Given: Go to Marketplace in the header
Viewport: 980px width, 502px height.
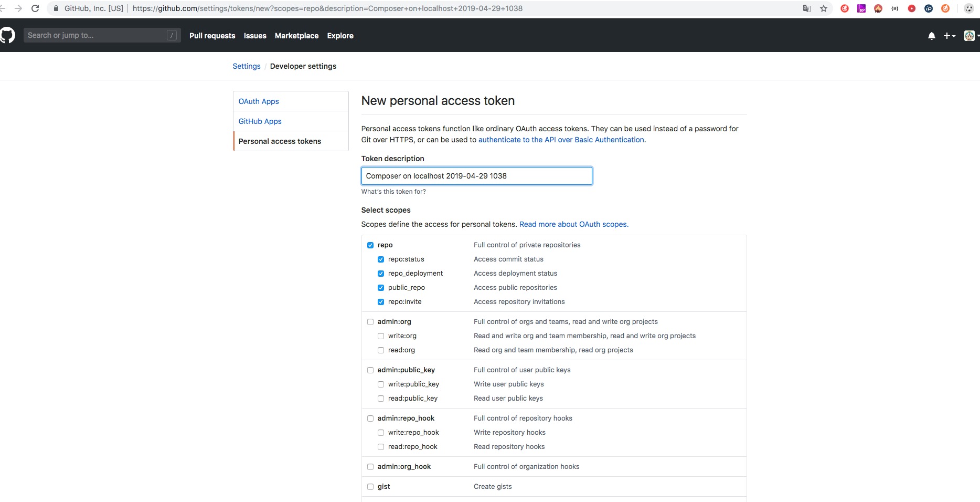Looking at the screenshot, I should tap(296, 36).
